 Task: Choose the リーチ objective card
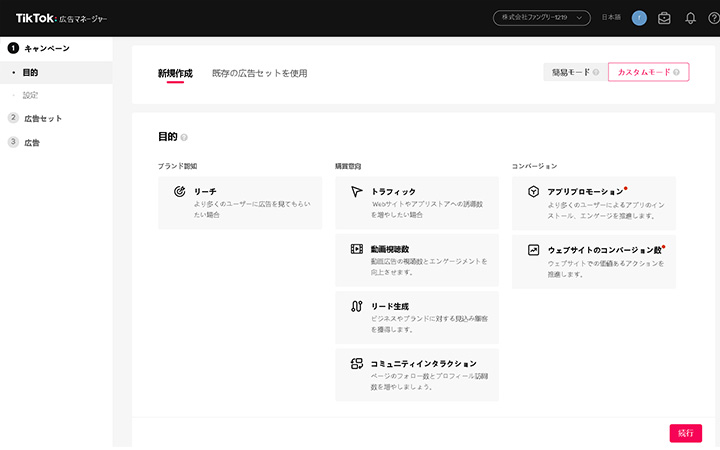pyautogui.click(x=240, y=202)
